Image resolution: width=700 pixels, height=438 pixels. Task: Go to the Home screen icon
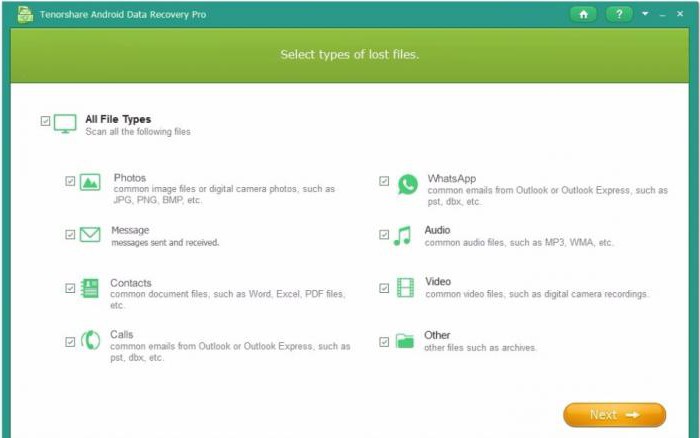583,14
